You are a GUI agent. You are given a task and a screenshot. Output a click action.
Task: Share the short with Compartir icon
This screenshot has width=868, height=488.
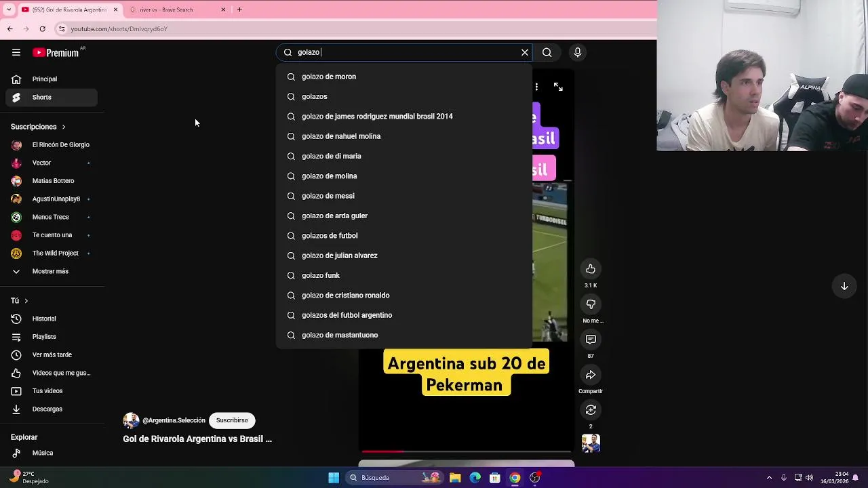click(x=591, y=375)
